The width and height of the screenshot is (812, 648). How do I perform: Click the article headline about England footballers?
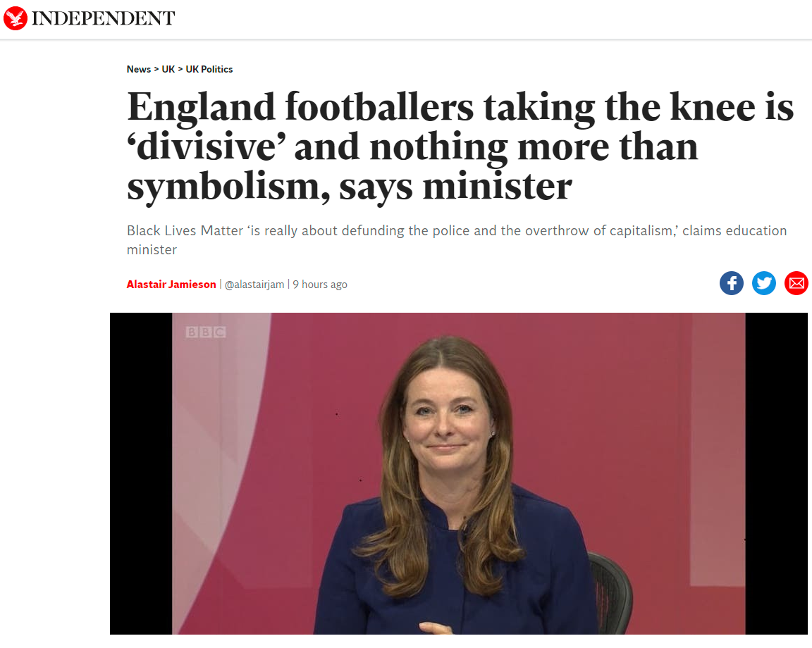click(460, 147)
